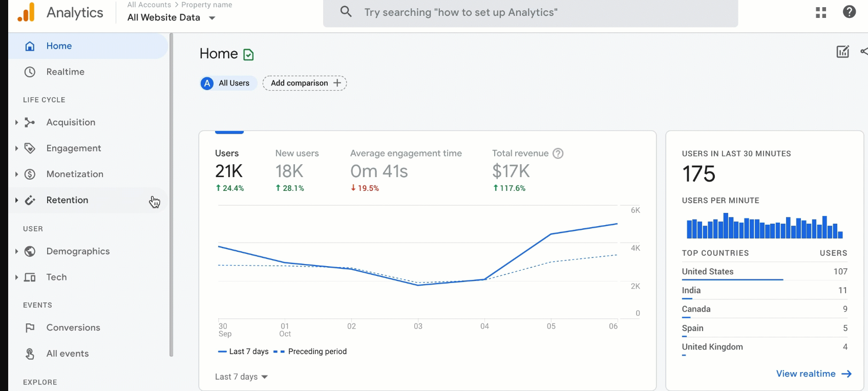Open the All Website Data property dropdown
Screen dimensions: 868x391
tap(171, 17)
